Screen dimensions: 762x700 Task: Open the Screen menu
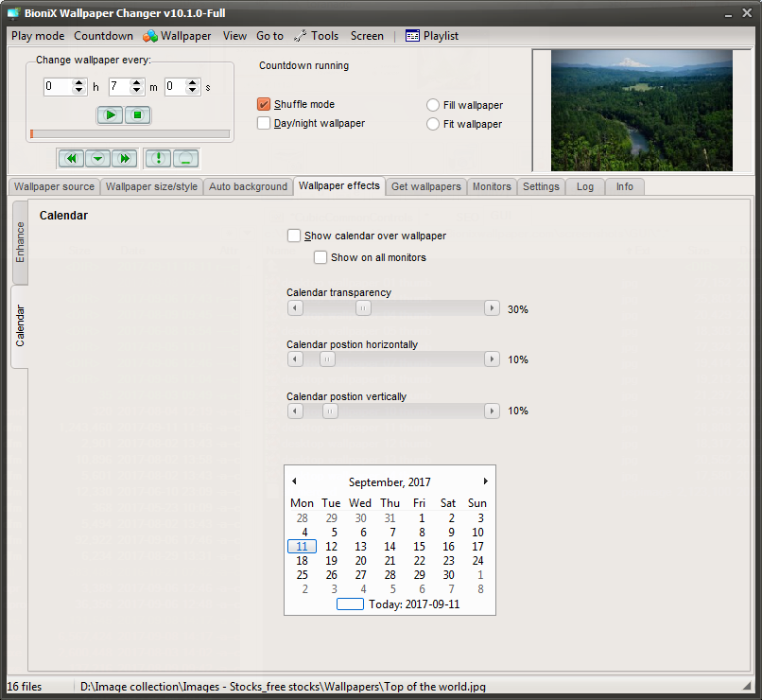367,36
